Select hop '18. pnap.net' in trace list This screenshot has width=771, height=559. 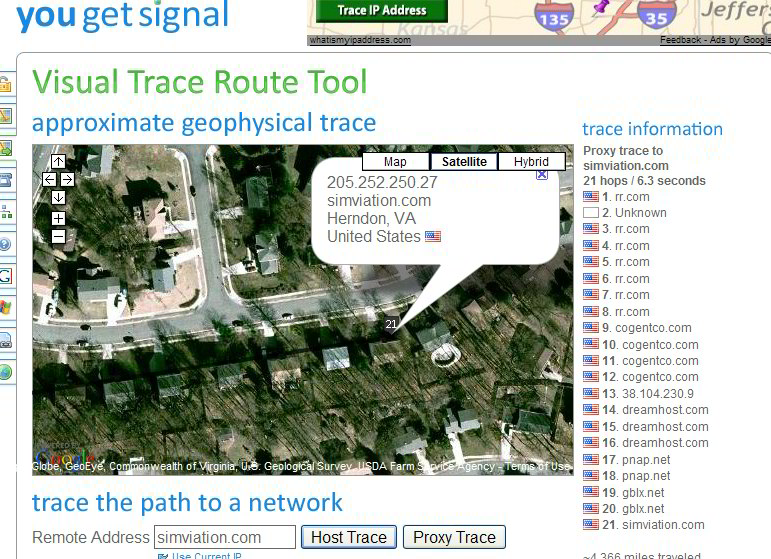tap(636, 475)
